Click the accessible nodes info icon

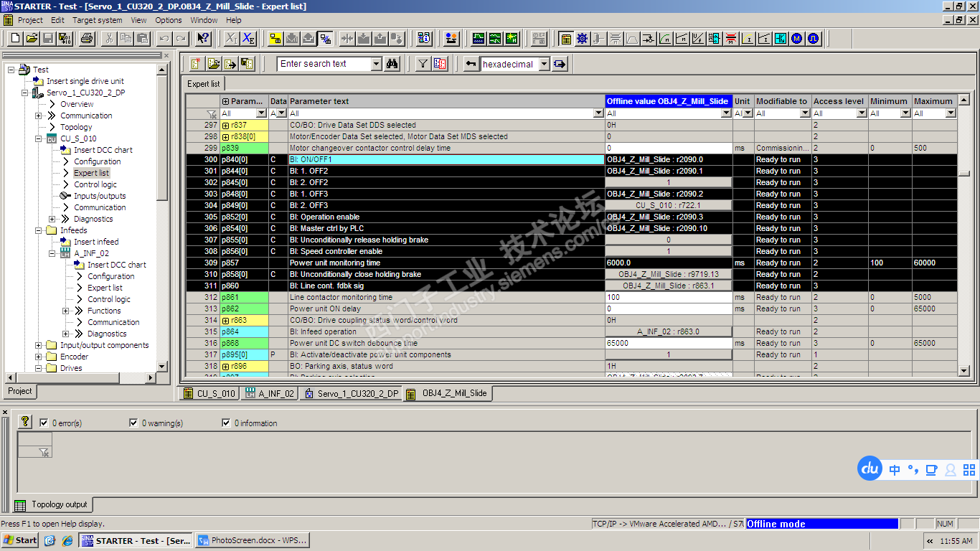point(424,38)
